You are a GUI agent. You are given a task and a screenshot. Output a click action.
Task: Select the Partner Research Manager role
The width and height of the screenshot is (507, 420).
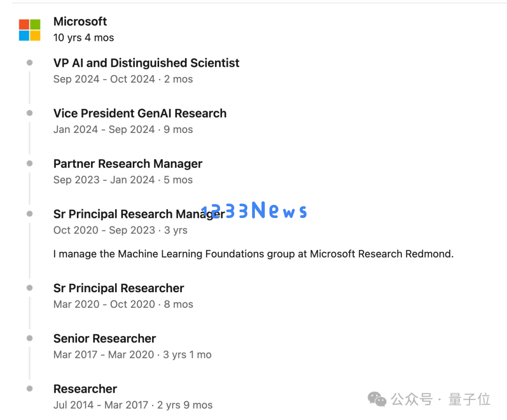128,164
